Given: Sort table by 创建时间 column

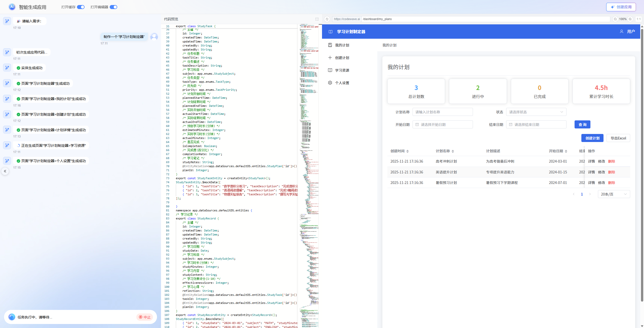Looking at the screenshot, I should click(x=407, y=151).
